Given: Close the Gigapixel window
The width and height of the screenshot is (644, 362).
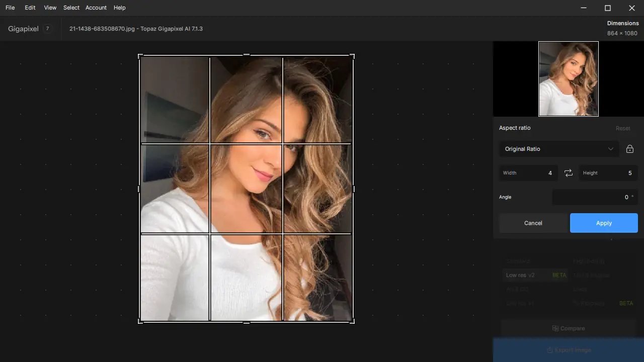Looking at the screenshot, I should 632,8.
